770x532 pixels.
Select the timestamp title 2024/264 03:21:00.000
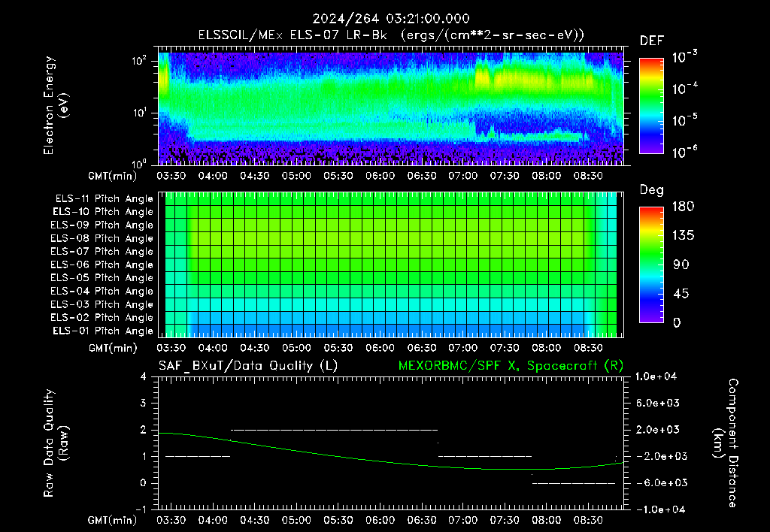click(x=391, y=19)
